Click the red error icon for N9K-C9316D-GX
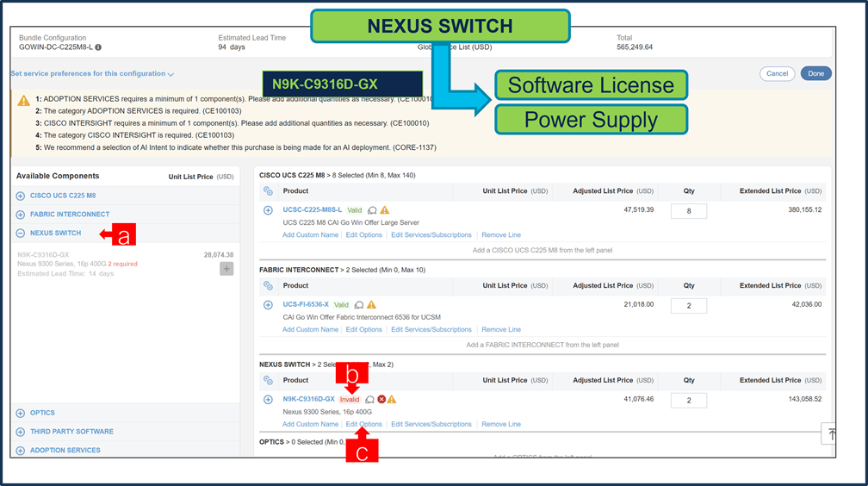 (381, 400)
